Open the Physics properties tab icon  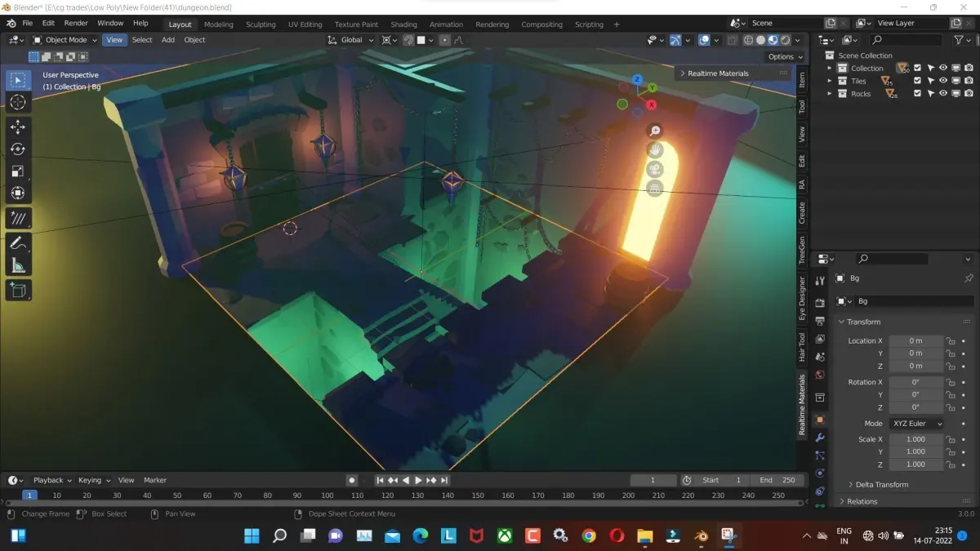click(820, 473)
